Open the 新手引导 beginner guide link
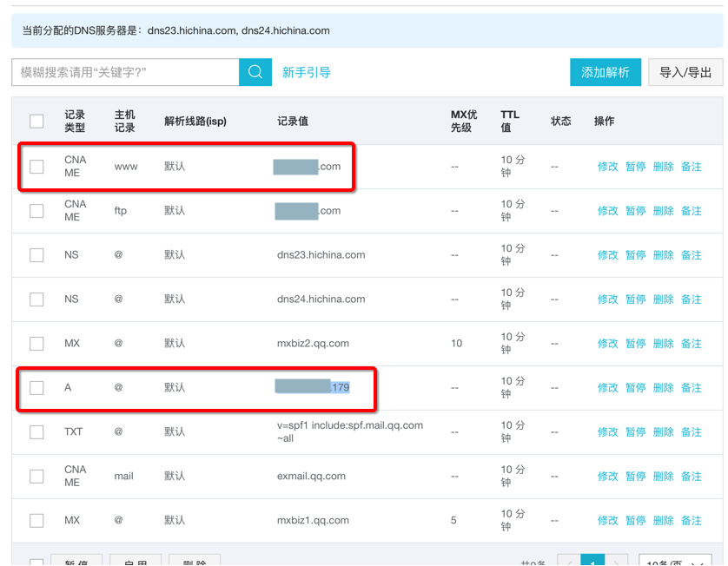Image resolution: width=728 pixels, height=566 pixels. [x=307, y=72]
